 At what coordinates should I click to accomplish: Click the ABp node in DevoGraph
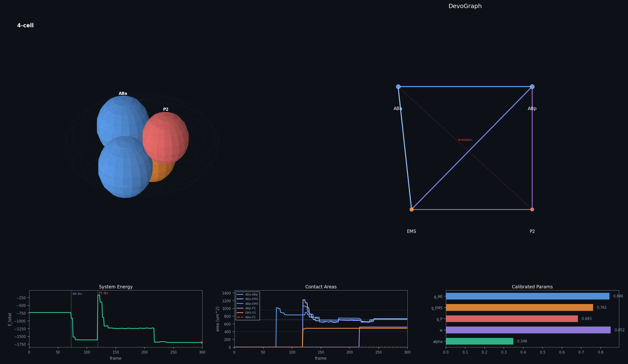point(532,87)
